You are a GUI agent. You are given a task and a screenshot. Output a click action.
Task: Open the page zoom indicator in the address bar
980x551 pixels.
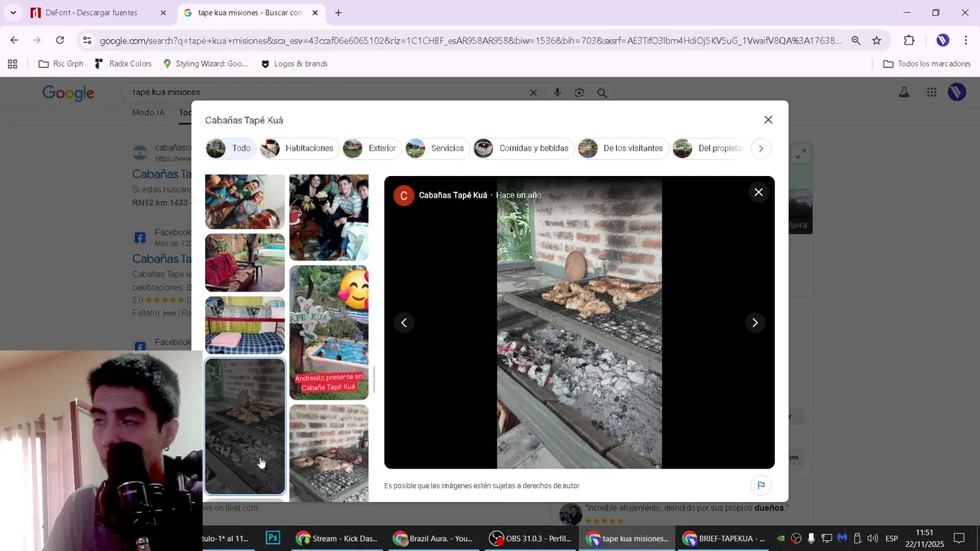point(856,41)
